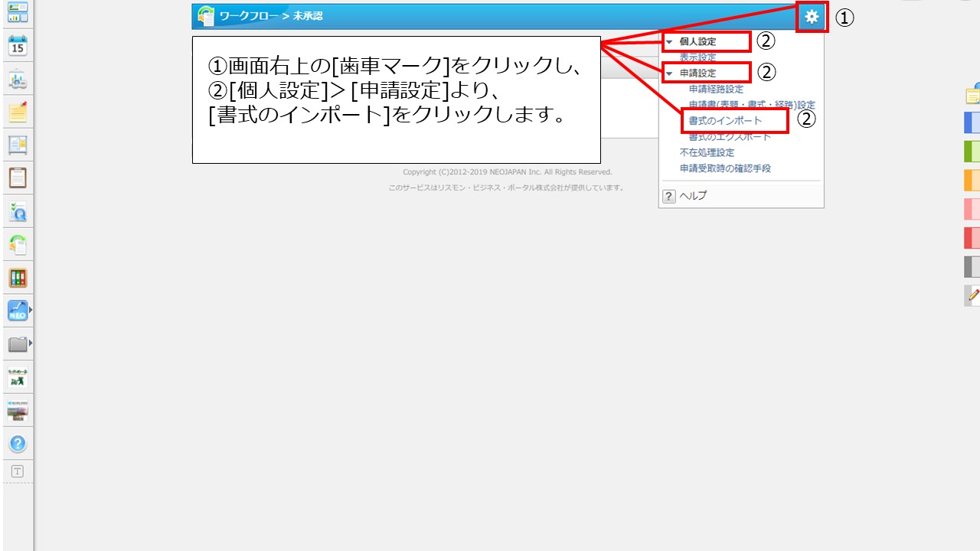Click the help question mark icon in menu
Viewport: 980px width, 551px height.
point(669,196)
